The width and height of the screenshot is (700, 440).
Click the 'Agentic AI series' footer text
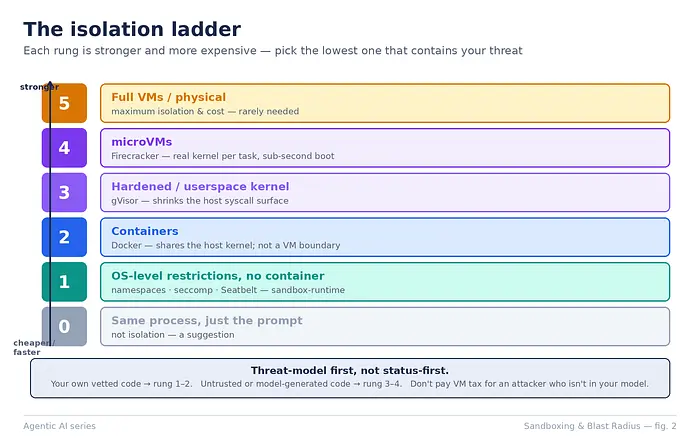tap(59, 426)
